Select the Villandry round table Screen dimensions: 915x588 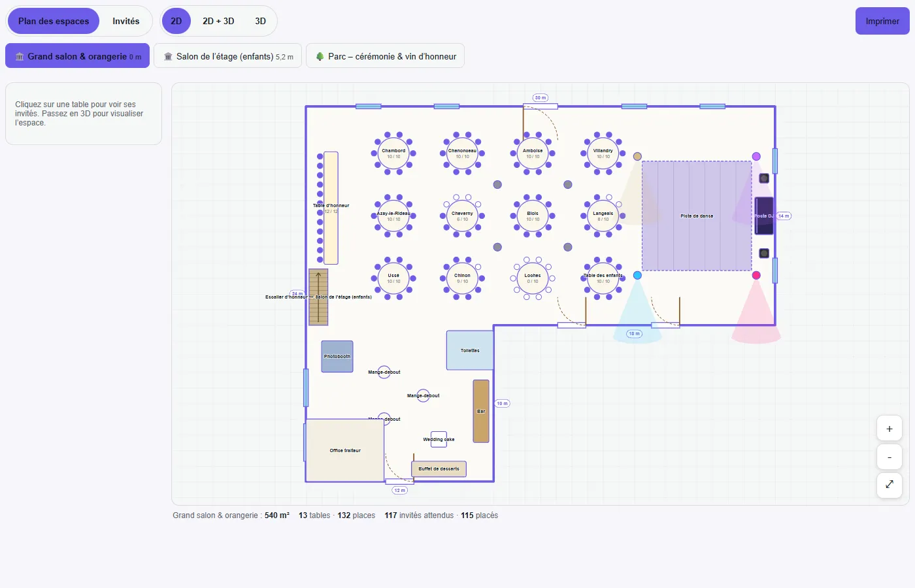pyautogui.click(x=603, y=154)
